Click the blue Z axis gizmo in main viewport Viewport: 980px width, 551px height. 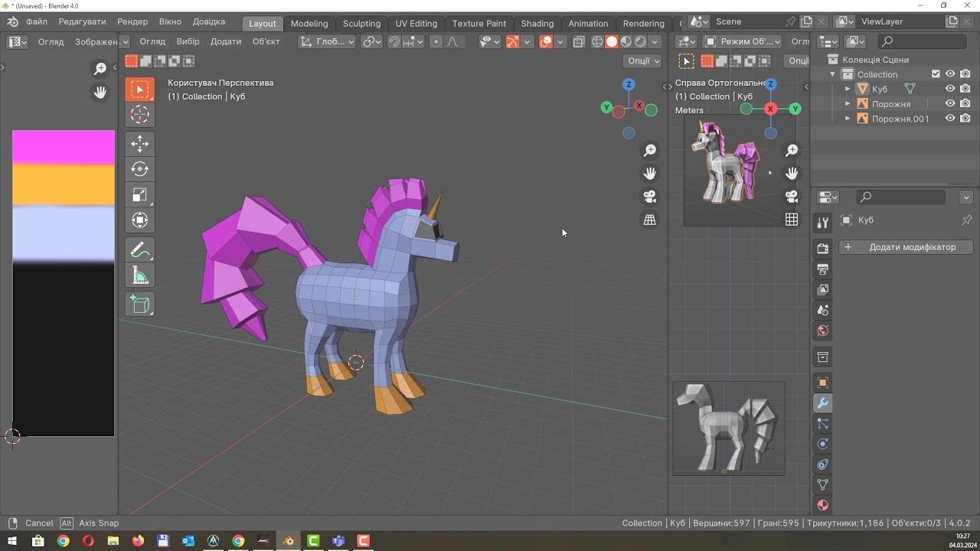click(x=629, y=84)
